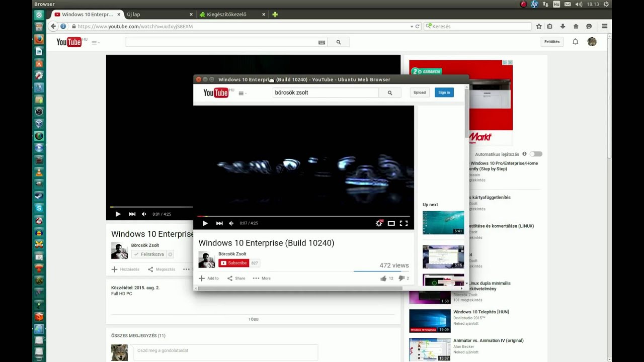Click YouTube logo in front window

(216, 93)
